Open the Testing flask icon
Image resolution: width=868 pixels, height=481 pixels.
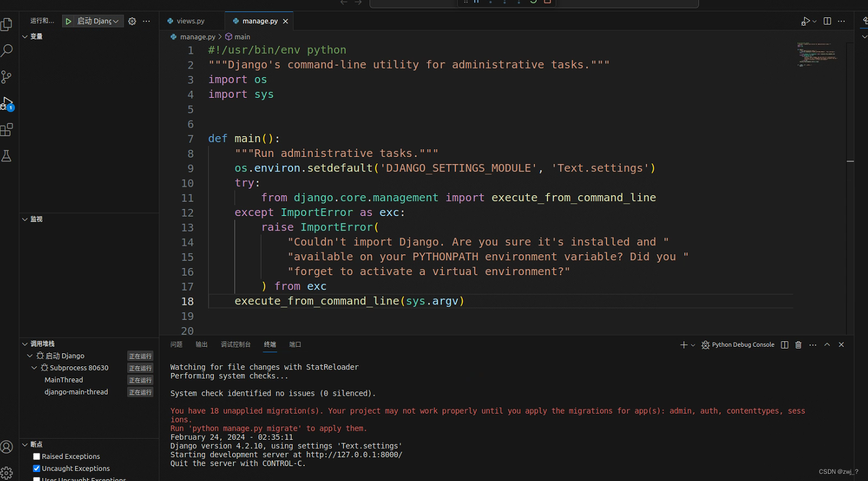7,156
